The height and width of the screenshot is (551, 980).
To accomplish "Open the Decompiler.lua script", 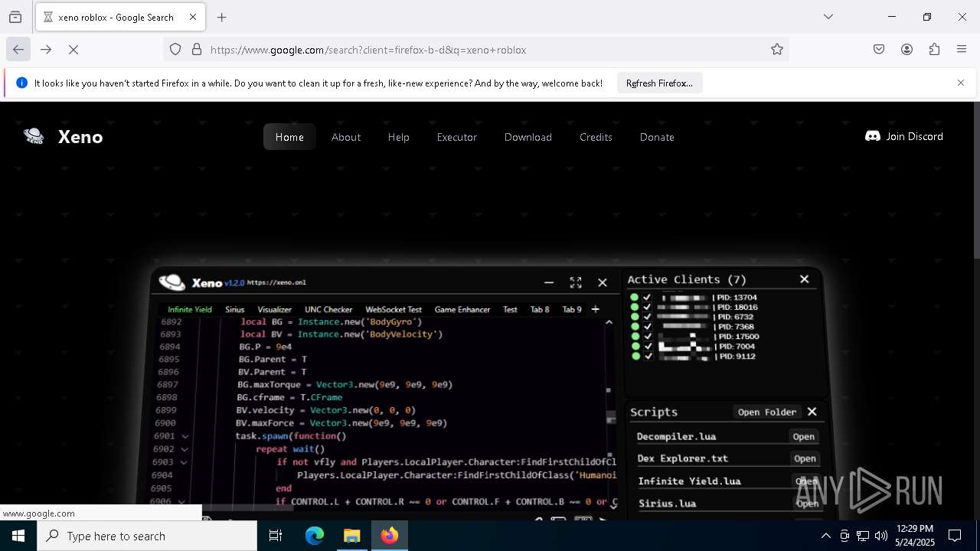I will tap(803, 436).
